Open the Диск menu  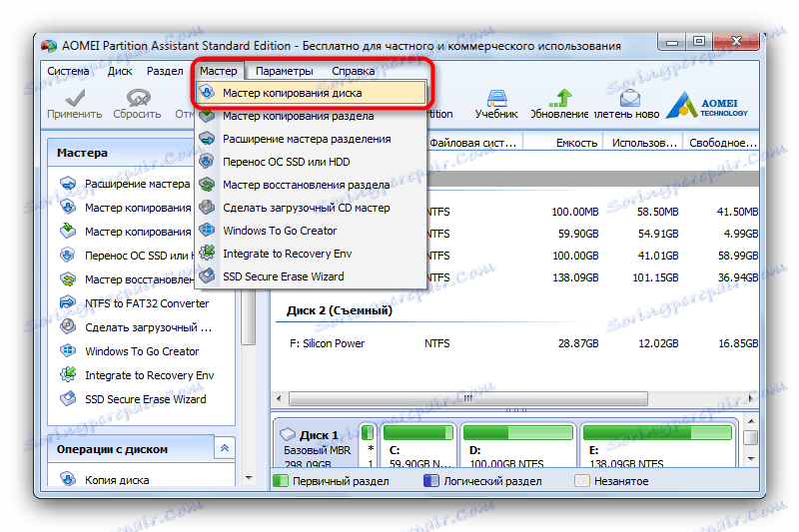pos(120,71)
